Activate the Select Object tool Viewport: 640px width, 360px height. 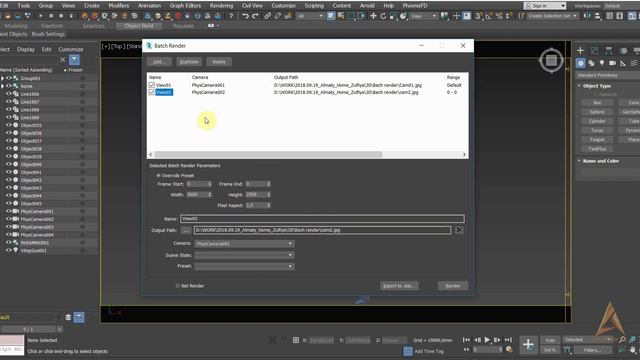(331, 16)
